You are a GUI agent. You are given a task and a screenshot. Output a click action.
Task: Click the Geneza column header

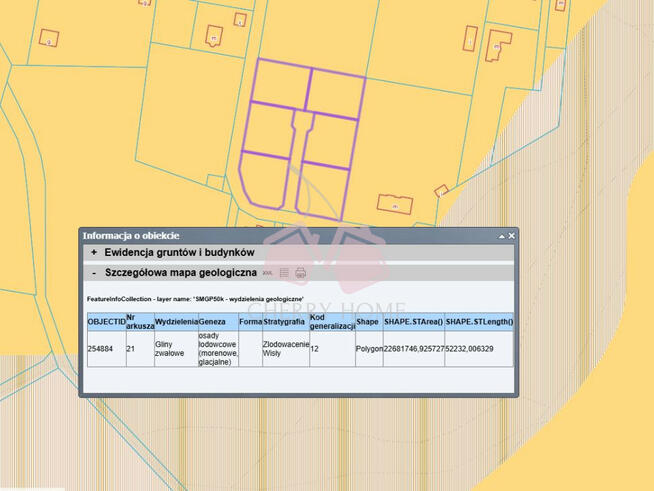pos(218,322)
